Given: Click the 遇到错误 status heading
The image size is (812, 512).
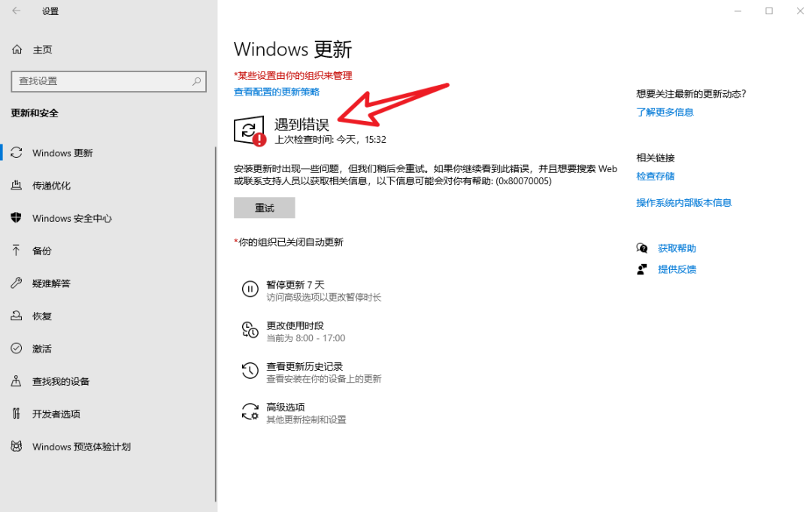Looking at the screenshot, I should [x=301, y=124].
